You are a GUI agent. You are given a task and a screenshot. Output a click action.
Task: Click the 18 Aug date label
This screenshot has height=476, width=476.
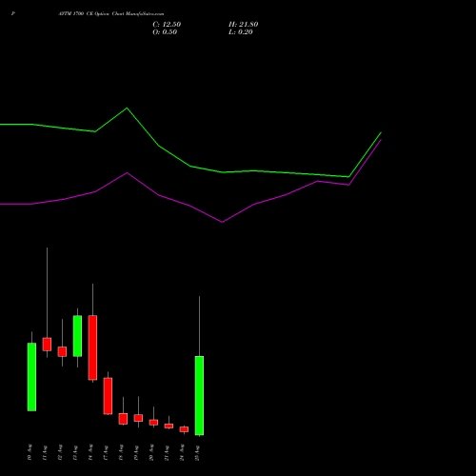tap(121, 452)
